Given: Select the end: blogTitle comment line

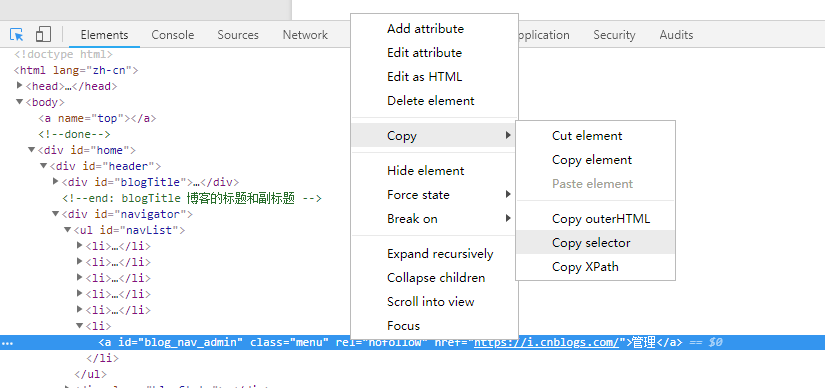Looking at the screenshot, I should click(x=192, y=198).
